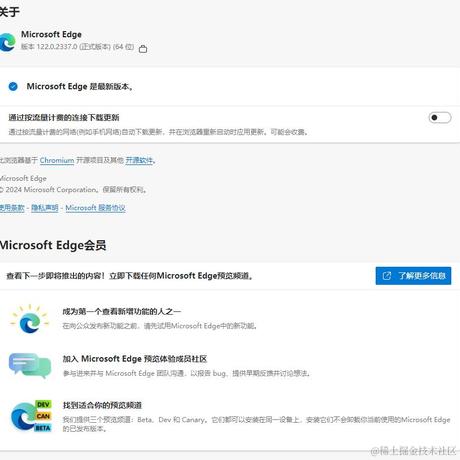Viewport: 460px width, 460px height.
Task: Click the Microsoft Edge logo in About section
Action: 7,42
